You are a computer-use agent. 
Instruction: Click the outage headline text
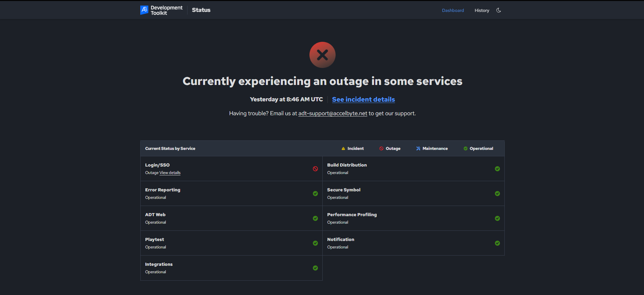(322, 81)
